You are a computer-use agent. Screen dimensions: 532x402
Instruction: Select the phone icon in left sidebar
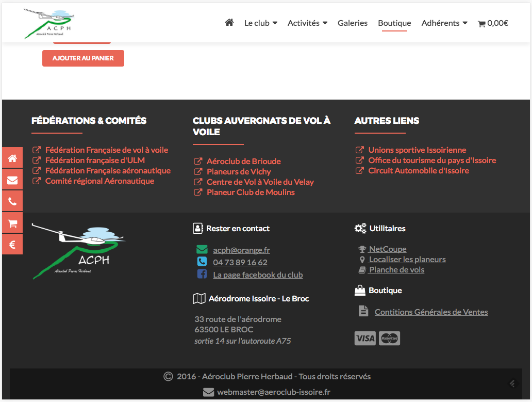click(x=12, y=202)
